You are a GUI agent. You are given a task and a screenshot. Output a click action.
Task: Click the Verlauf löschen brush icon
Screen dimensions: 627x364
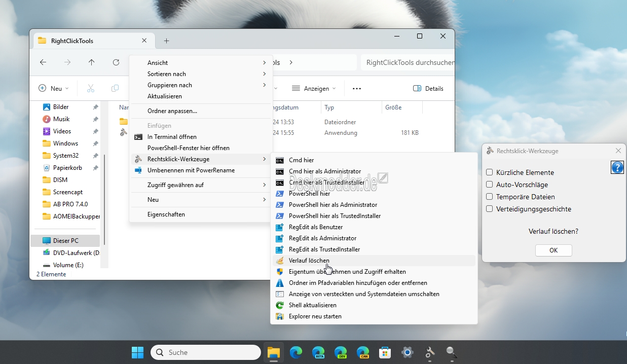coord(280,261)
